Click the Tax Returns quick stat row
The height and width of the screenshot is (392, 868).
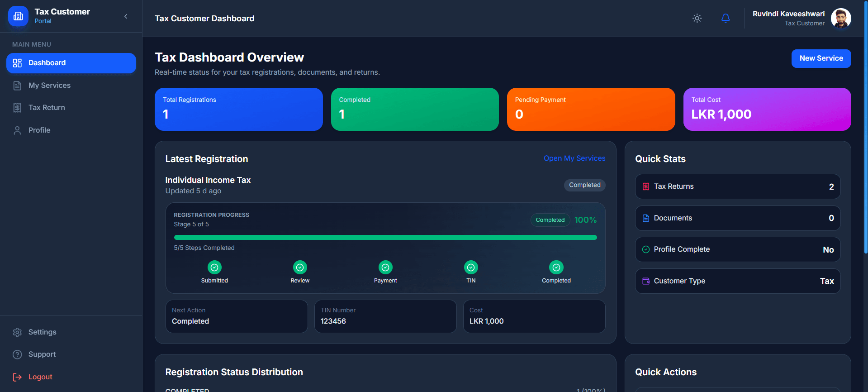(x=738, y=186)
